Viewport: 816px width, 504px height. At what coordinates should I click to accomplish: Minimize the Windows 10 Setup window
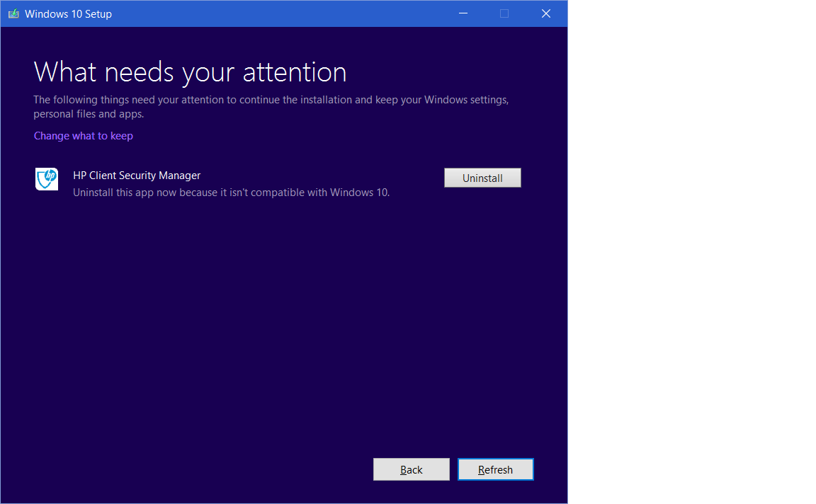(x=463, y=13)
